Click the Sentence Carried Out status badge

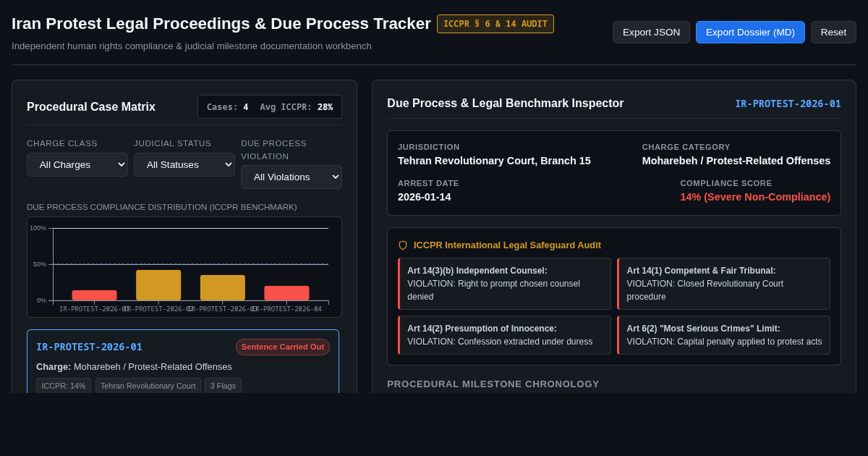click(283, 347)
